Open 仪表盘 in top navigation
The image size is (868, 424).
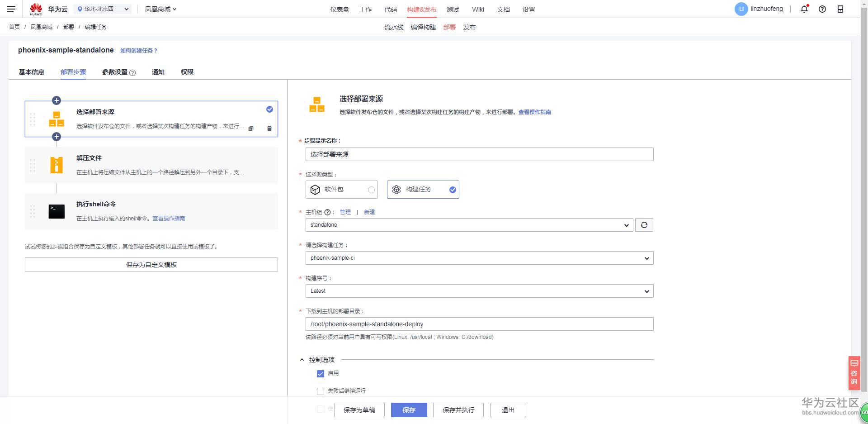(340, 10)
